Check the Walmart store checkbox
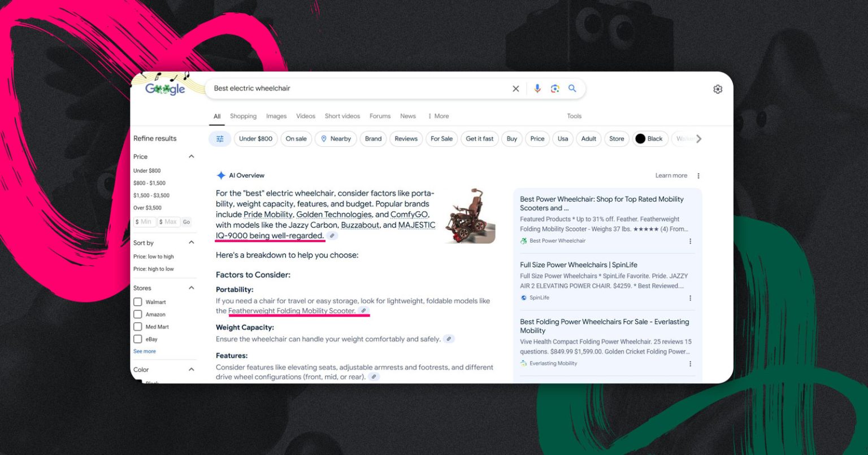 click(x=138, y=302)
